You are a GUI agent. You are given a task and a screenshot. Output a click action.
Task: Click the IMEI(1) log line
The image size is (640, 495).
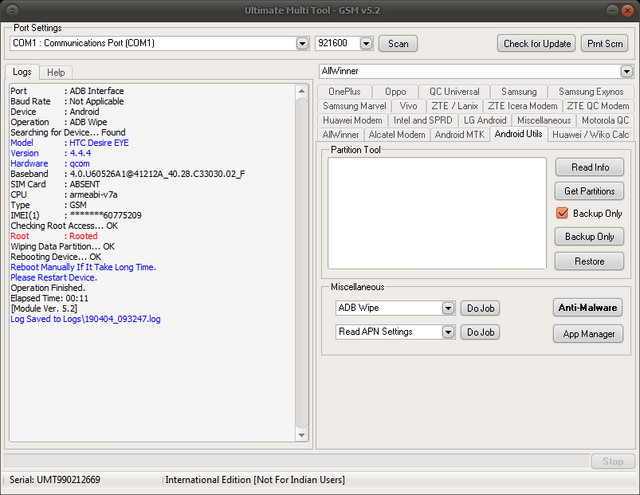(76, 215)
